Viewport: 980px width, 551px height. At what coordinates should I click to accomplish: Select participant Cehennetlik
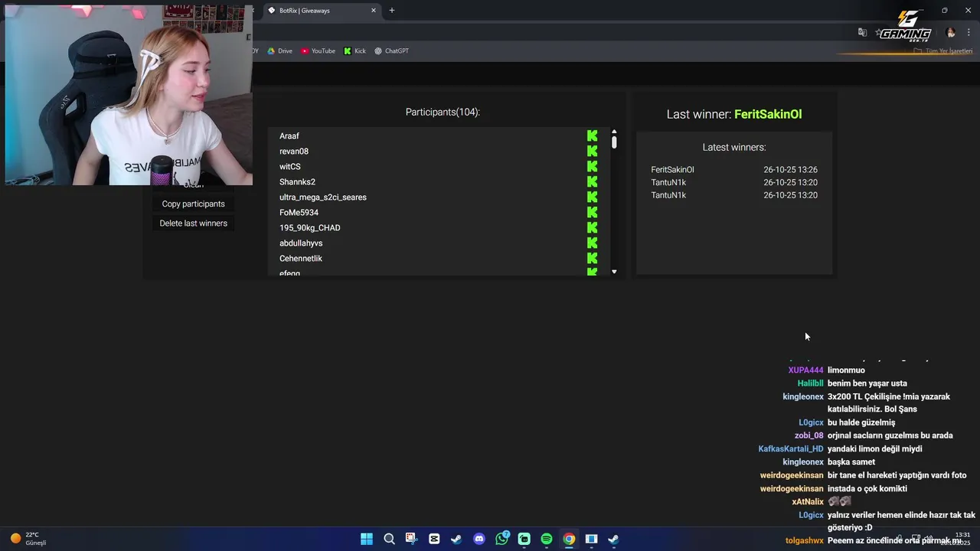pyautogui.click(x=301, y=258)
